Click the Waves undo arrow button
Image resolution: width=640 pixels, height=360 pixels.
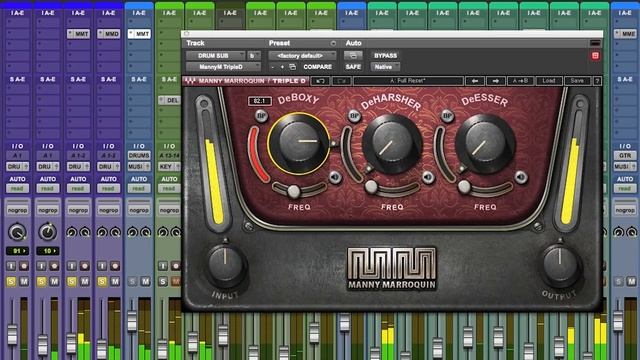pos(320,81)
